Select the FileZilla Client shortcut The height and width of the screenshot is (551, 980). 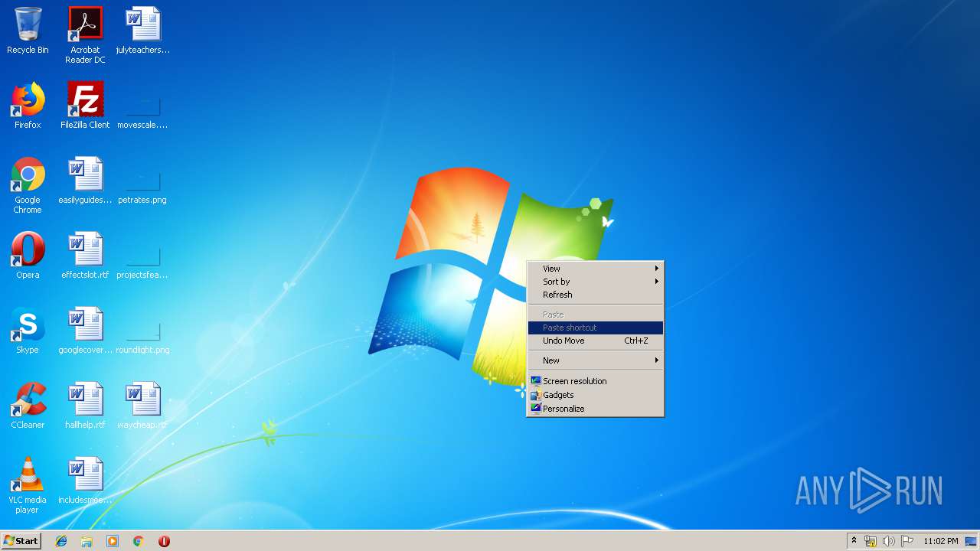click(85, 106)
